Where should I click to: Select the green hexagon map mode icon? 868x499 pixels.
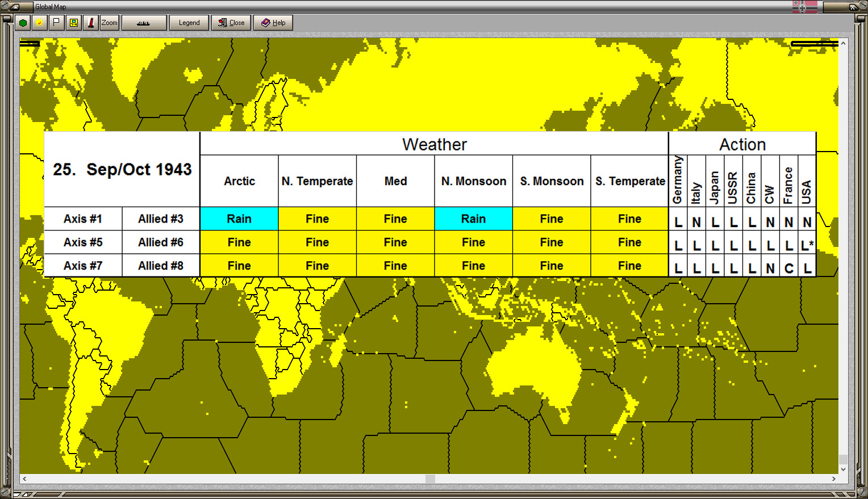23,23
